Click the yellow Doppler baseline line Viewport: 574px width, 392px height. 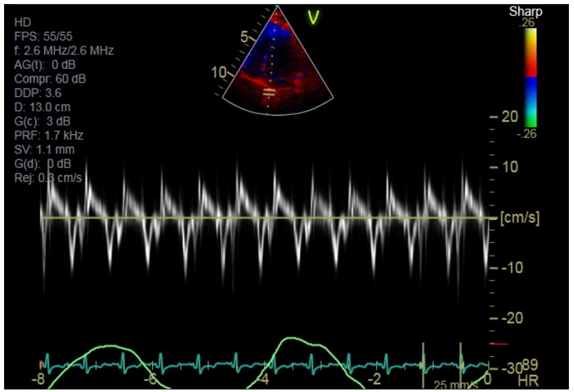click(254, 218)
